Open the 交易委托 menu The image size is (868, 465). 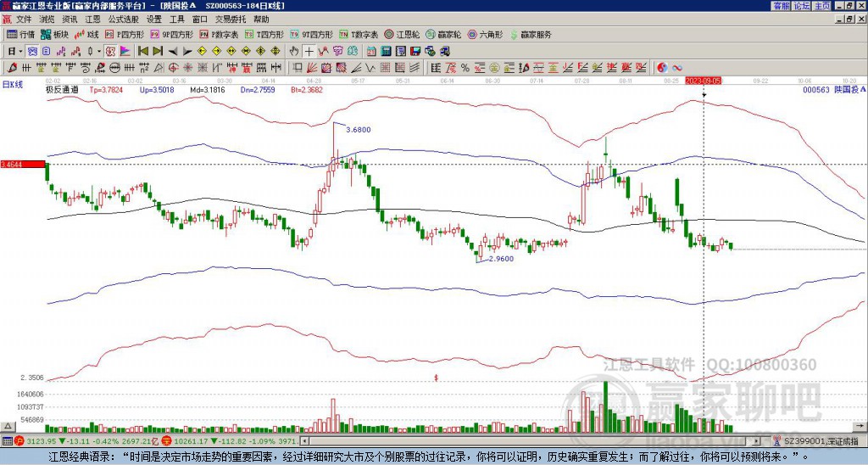pyautogui.click(x=231, y=20)
